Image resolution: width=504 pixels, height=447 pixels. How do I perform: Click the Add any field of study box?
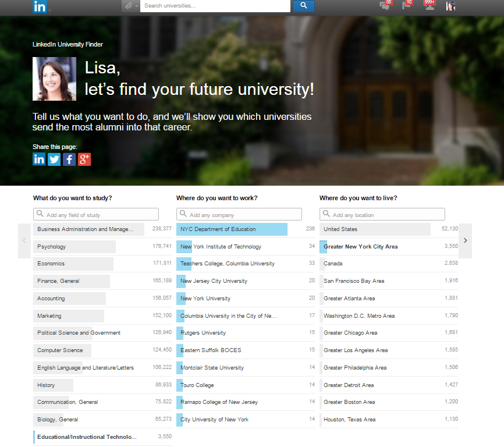click(96, 214)
